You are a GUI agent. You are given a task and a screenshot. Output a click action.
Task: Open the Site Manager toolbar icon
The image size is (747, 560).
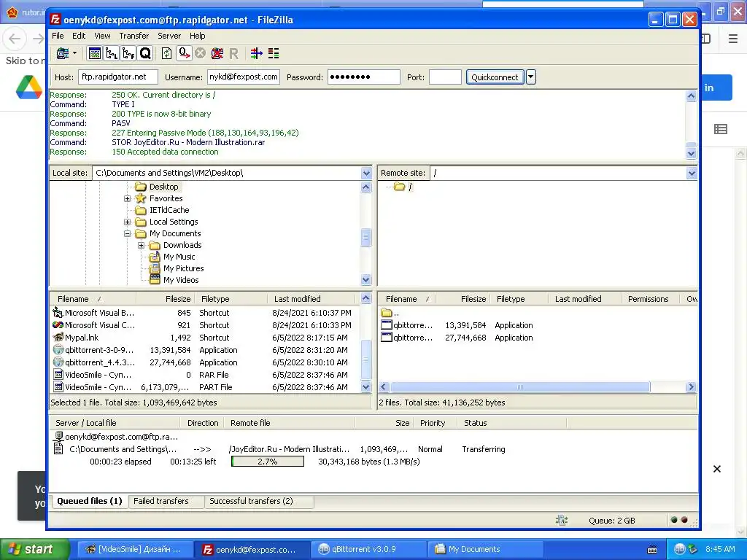click(63, 53)
